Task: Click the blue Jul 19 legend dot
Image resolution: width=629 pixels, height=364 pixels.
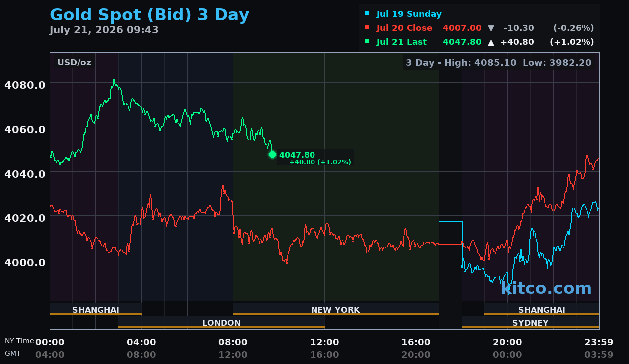Action: click(367, 14)
